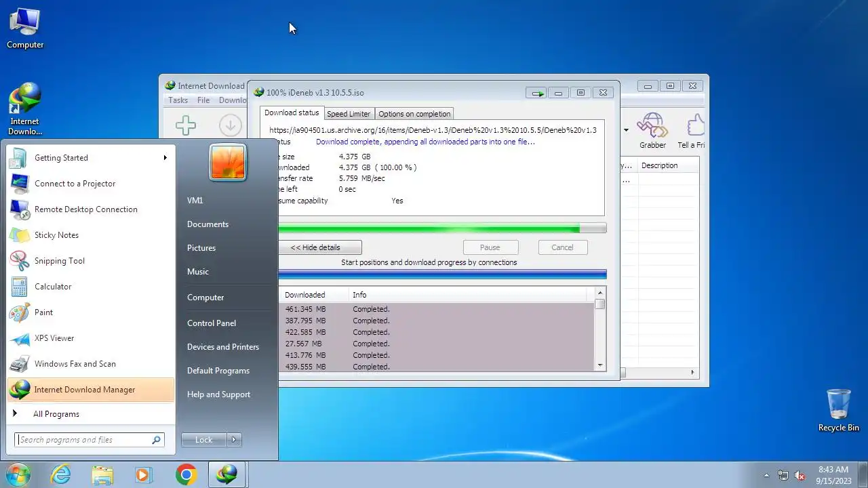The width and height of the screenshot is (868, 488).
Task: Select the connection row with 461.345 MB
Action: 435,309
